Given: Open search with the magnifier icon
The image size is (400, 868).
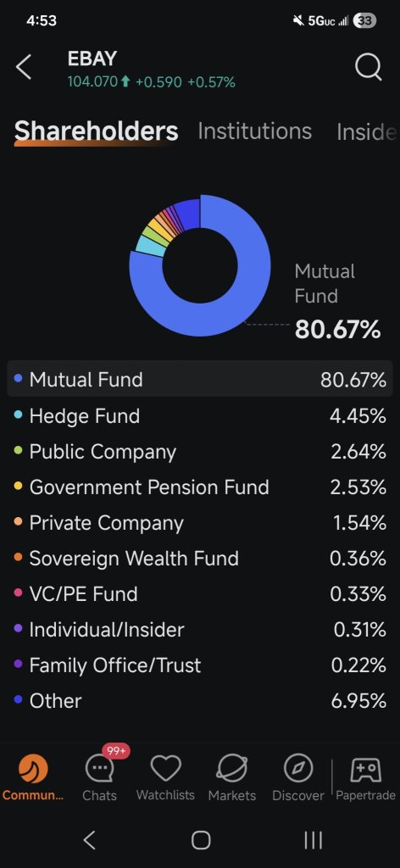Looking at the screenshot, I should 368,68.
